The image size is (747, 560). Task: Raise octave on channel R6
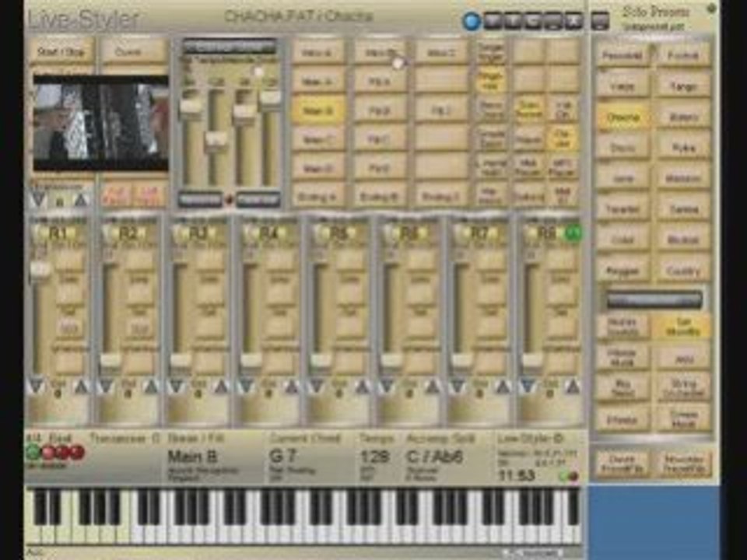[x=432, y=386]
